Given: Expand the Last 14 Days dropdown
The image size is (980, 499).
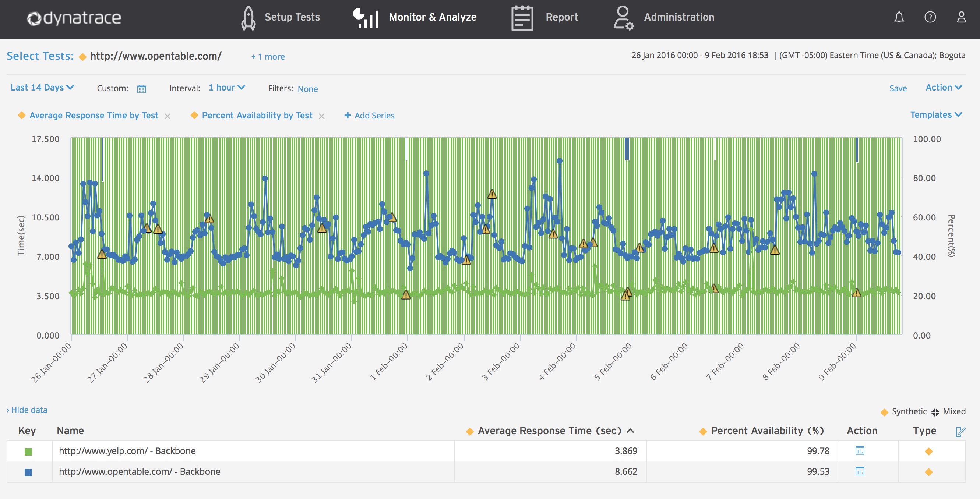Looking at the screenshot, I should click(42, 88).
